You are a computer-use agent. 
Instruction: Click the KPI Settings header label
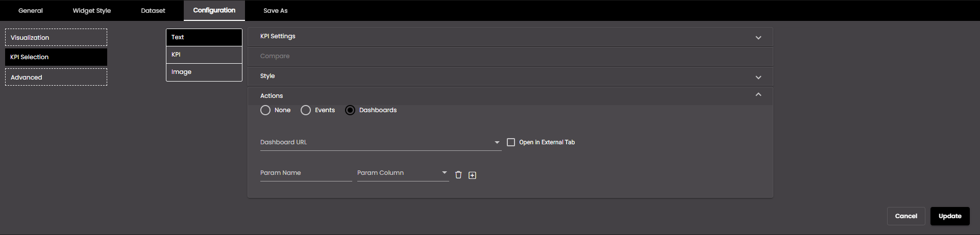278,36
